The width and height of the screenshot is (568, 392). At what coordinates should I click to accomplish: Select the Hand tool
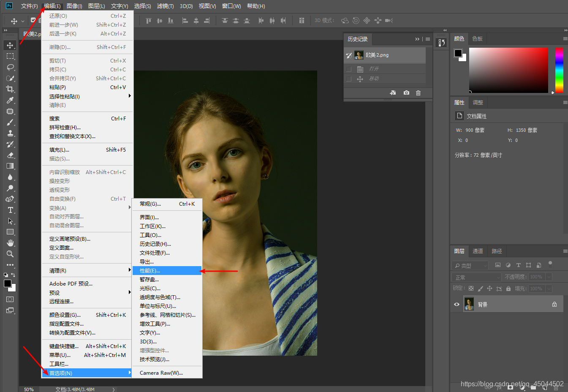click(x=10, y=243)
